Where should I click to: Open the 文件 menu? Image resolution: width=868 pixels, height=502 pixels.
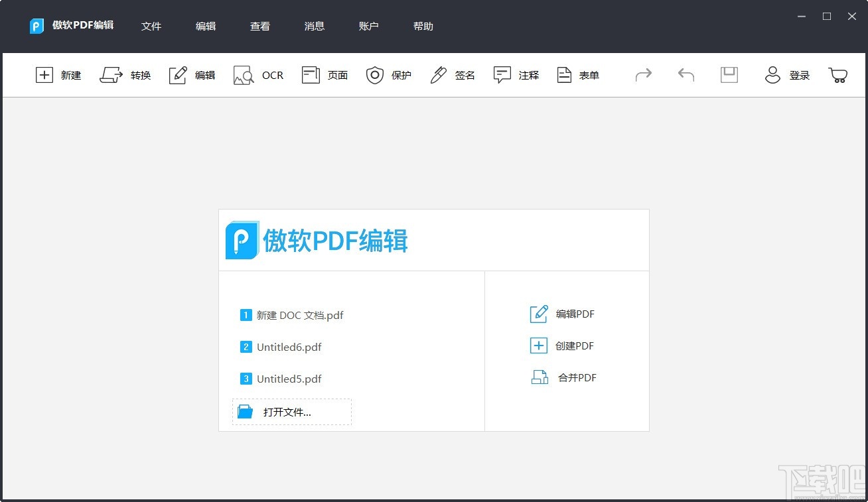pos(151,26)
